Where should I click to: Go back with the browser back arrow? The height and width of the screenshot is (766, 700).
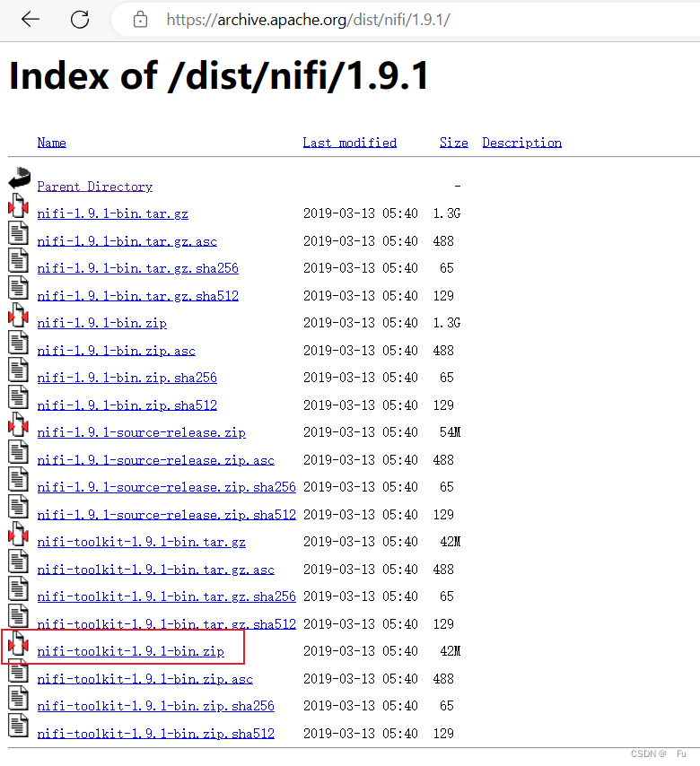click(31, 20)
